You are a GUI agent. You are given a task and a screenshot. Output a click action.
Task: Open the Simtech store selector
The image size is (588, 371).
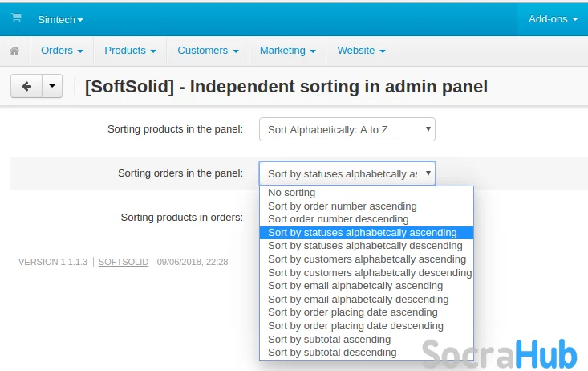click(x=60, y=18)
